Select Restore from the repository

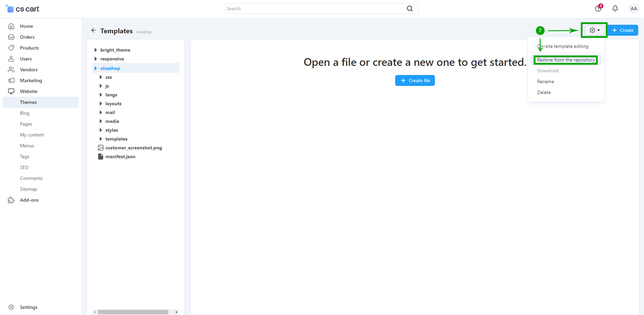pos(566,60)
